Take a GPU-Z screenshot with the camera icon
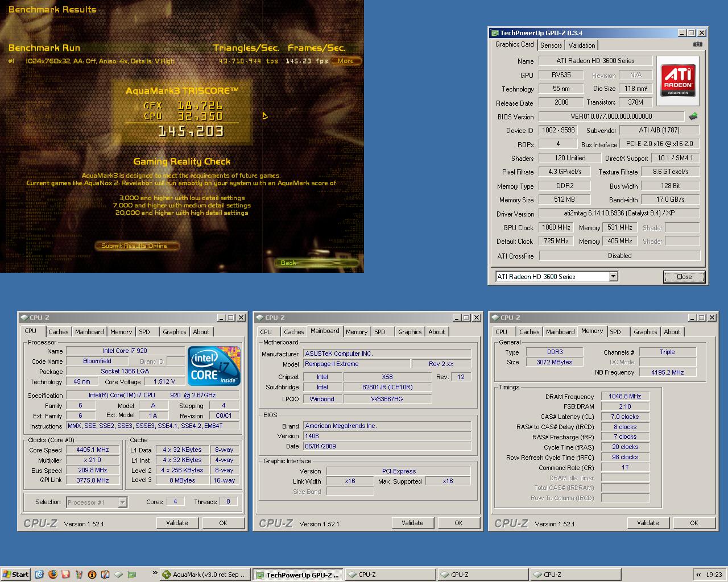Image resolution: width=728 pixels, height=582 pixels. (698, 44)
